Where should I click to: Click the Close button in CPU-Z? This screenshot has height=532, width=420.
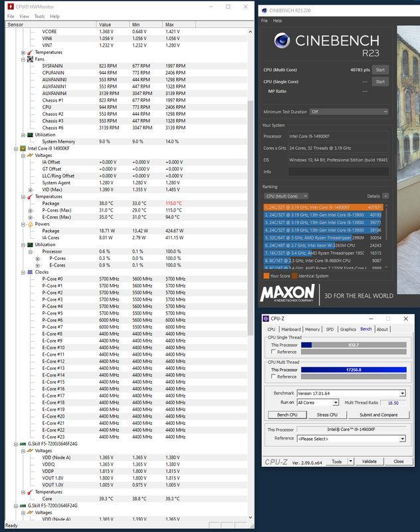pyautogui.click(x=399, y=462)
